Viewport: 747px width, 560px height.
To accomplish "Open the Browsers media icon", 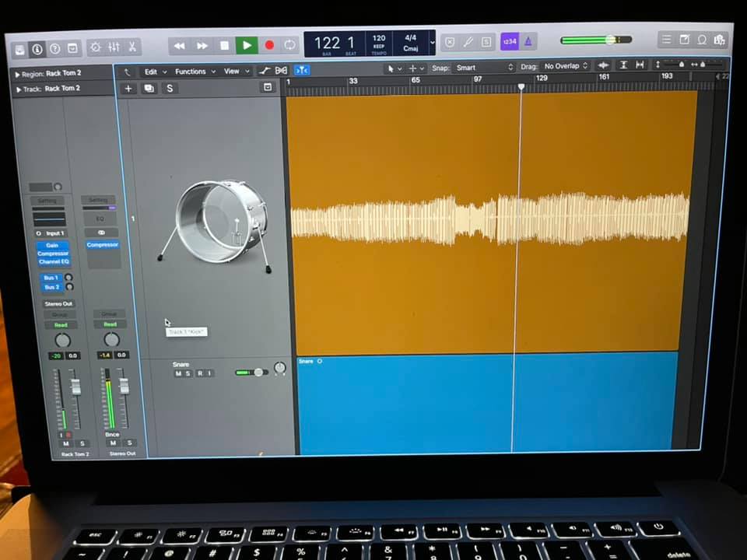I will point(719,40).
